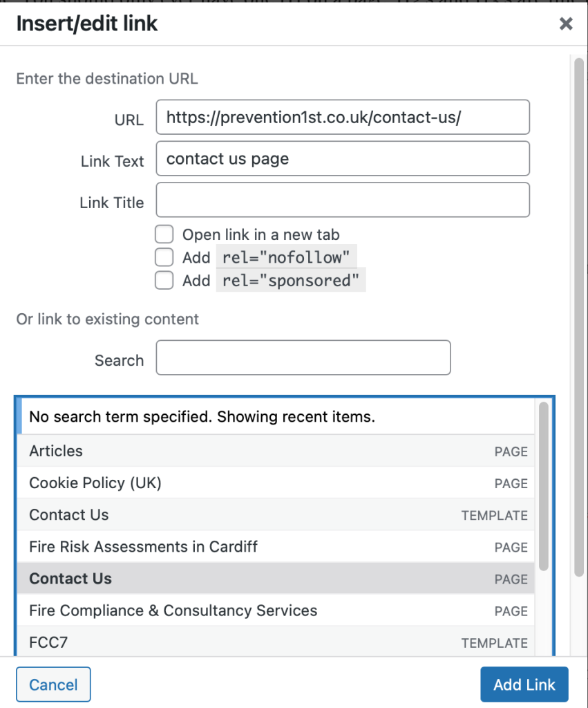Select the highlighted Contact Us page
This screenshot has height=708, width=588.
[276, 579]
